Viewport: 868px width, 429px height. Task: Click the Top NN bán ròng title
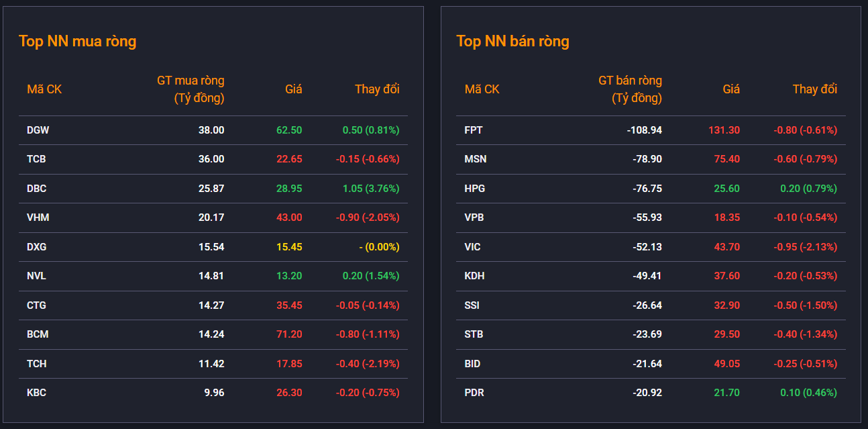tap(512, 41)
